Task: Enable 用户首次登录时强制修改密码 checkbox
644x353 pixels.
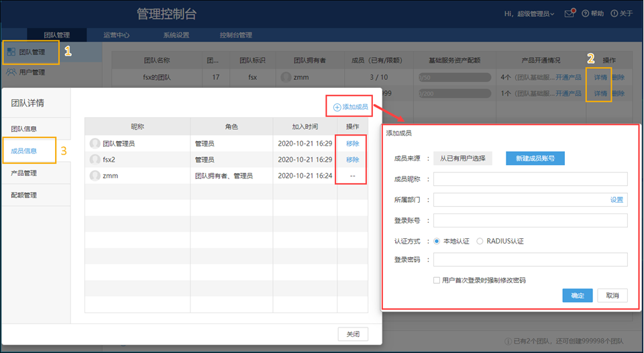Action: point(437,280)
